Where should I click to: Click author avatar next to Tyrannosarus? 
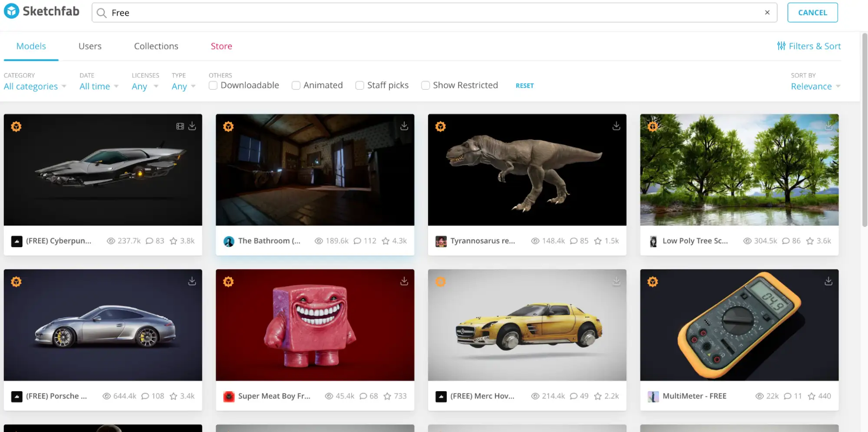coord(441,241)
